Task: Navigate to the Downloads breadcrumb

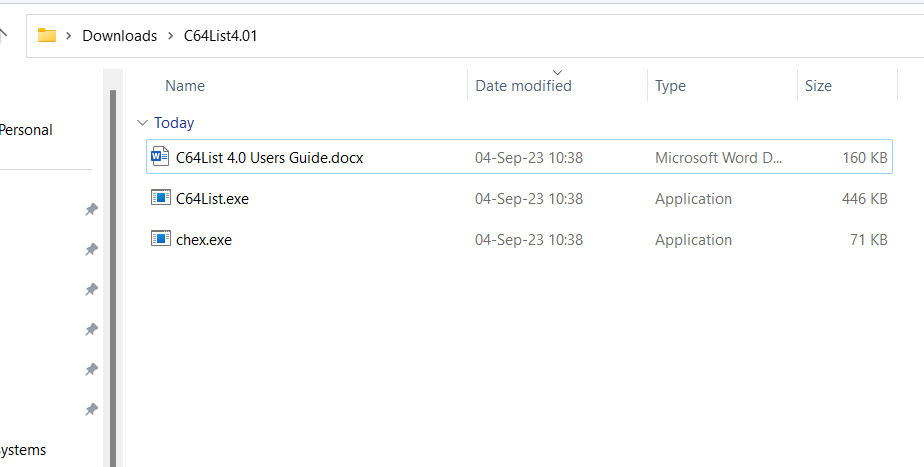Action: coord(119,36)
